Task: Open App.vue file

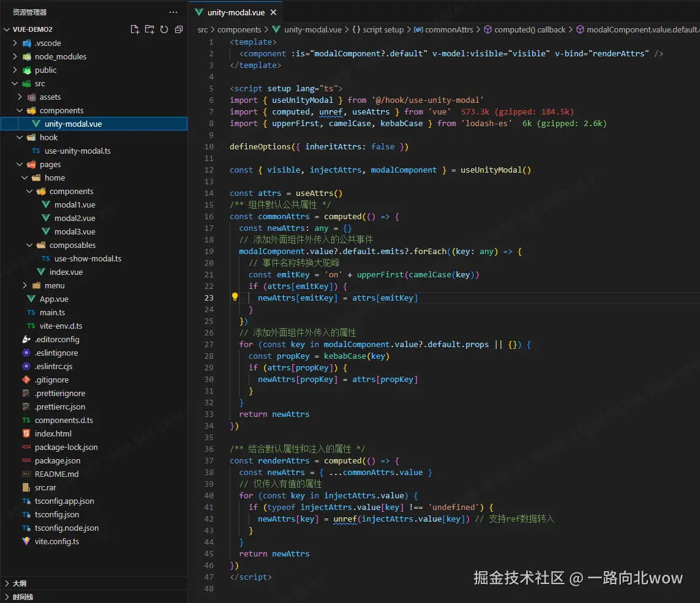Action: 94,299
